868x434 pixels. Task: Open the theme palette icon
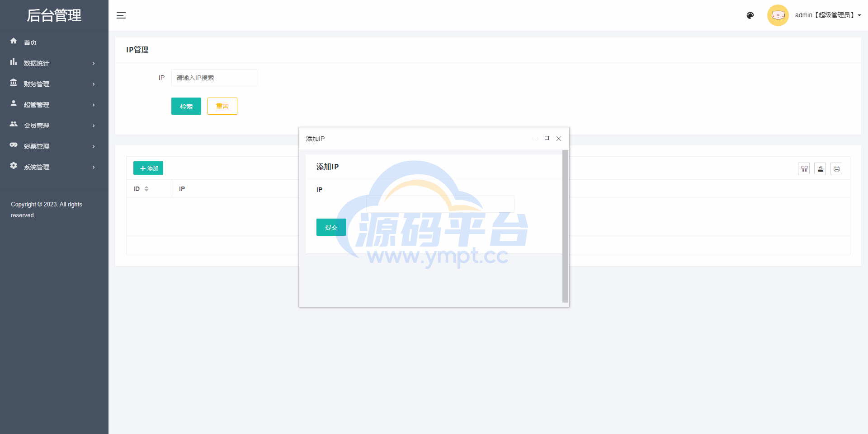click(750, 15)
